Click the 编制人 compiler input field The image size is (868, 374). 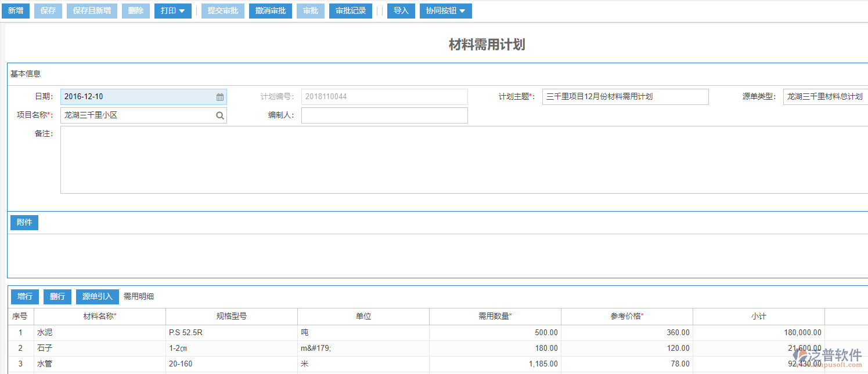tap(384, 115)
